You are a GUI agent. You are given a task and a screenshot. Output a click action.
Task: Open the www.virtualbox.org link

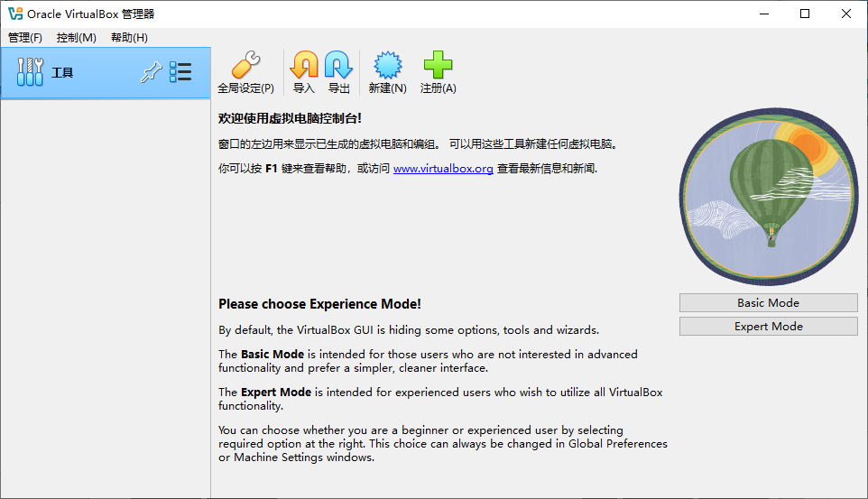[443, 169]
